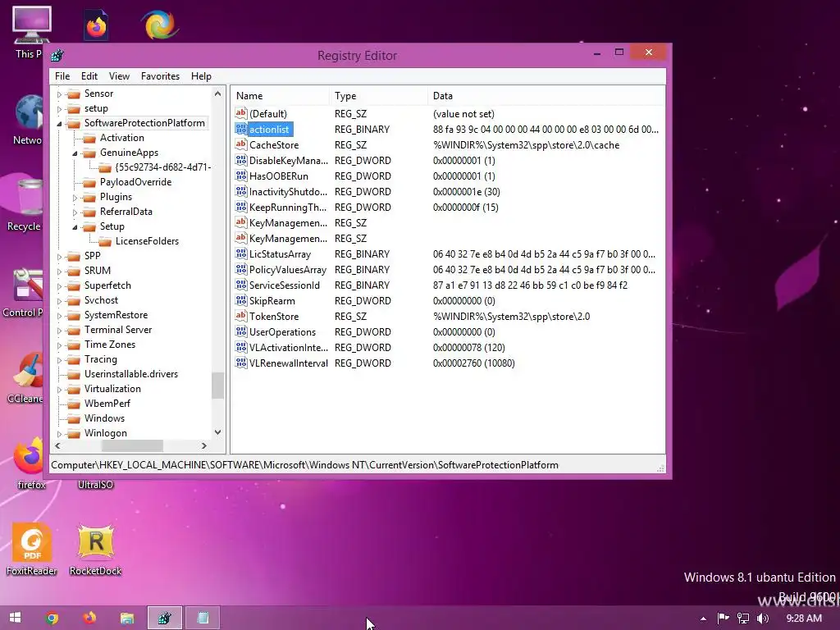Open the FoxitReader desktop icon

tap(32, 550)
